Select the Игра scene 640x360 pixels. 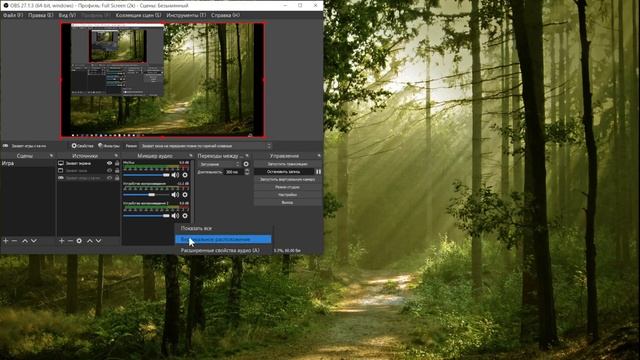(x=28, y=163)
